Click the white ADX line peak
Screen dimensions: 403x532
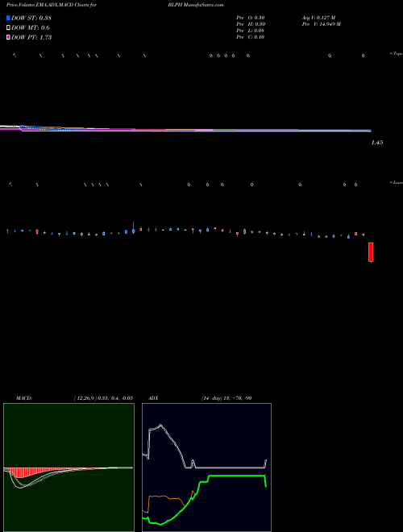click(160, 425)
